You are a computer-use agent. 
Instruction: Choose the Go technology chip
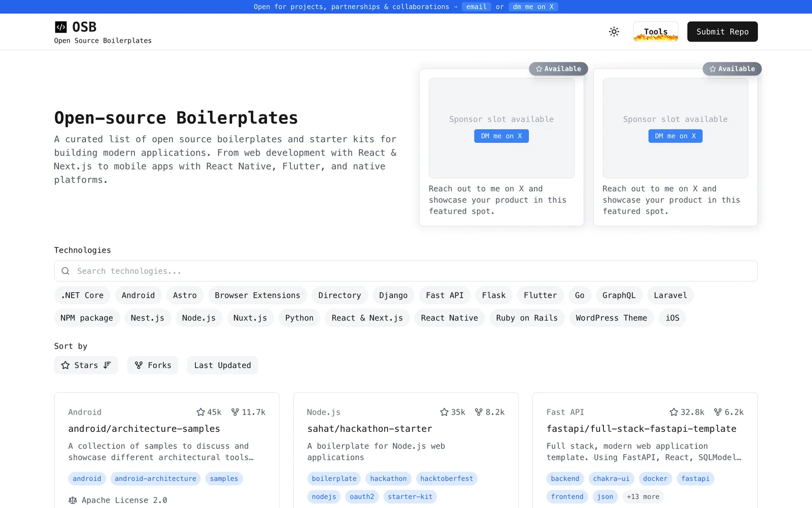580,295
